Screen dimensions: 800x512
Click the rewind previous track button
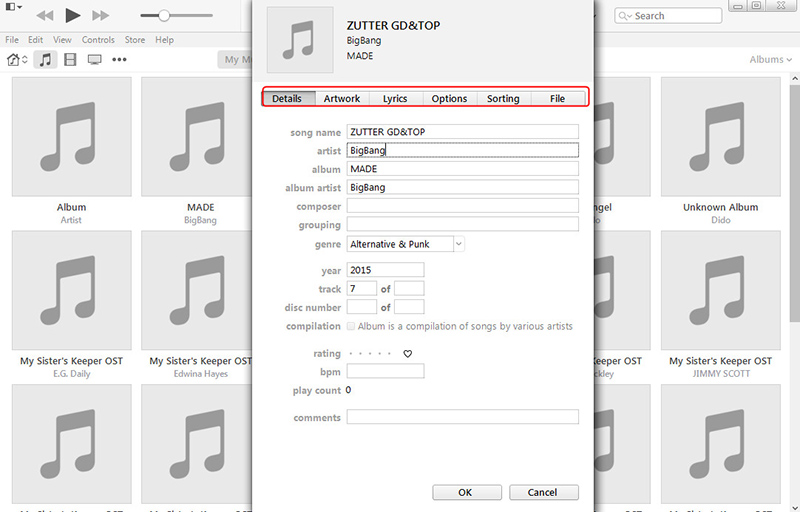pos(45,16)
